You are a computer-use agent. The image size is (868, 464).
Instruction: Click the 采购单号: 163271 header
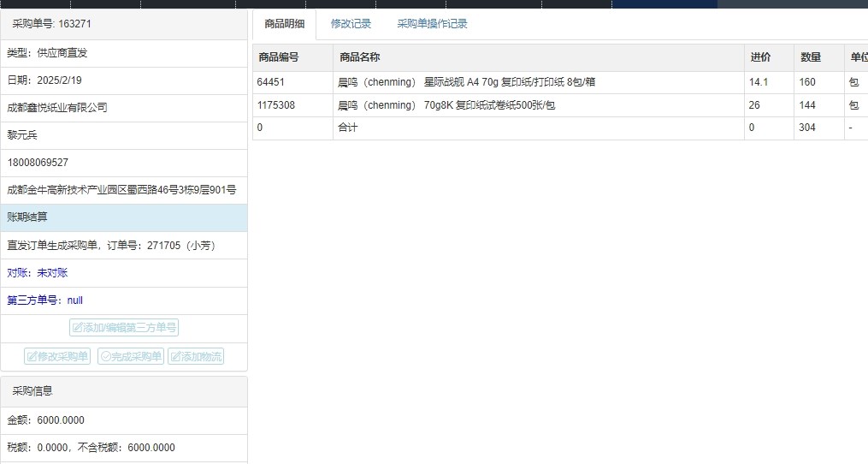tap(124, 24)
